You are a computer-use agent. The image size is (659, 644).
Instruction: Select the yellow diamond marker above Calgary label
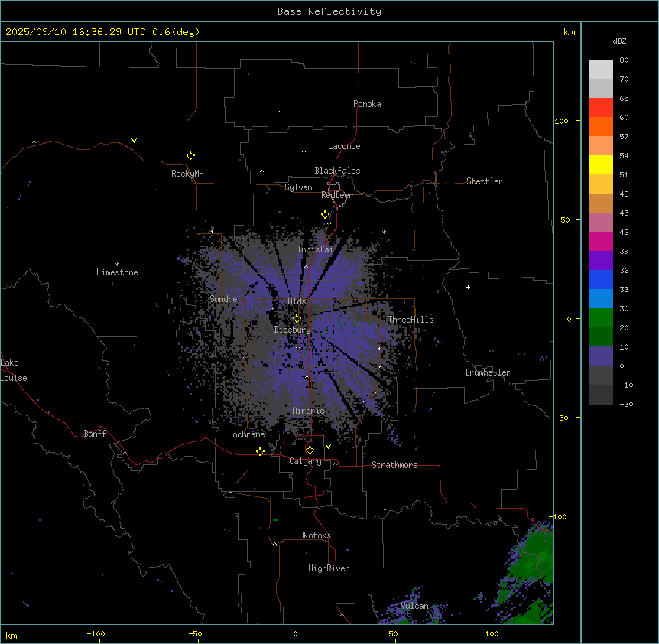coord(310,450)
